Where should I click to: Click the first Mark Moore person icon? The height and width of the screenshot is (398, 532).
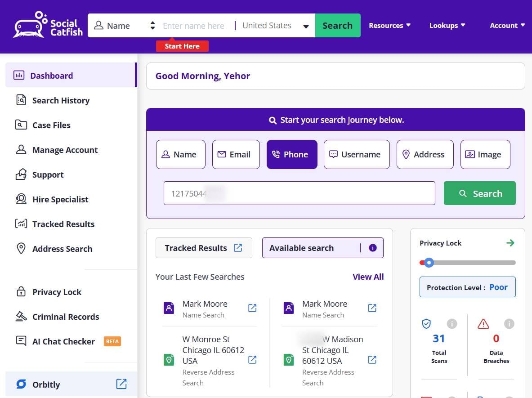169,308
